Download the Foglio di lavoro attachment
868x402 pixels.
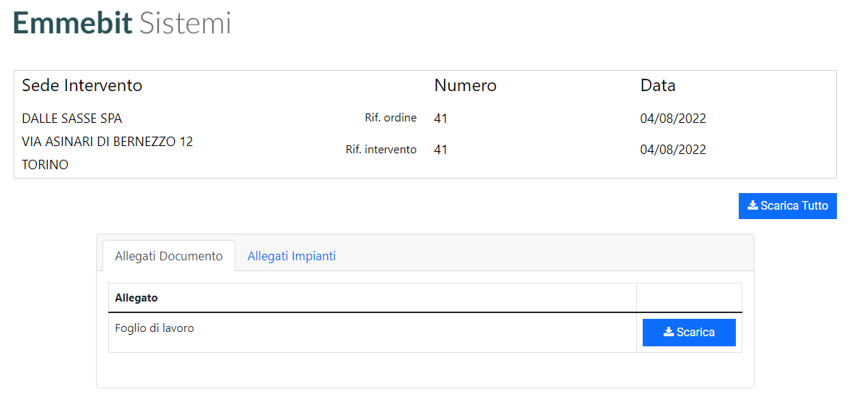[x=689, y=333]
